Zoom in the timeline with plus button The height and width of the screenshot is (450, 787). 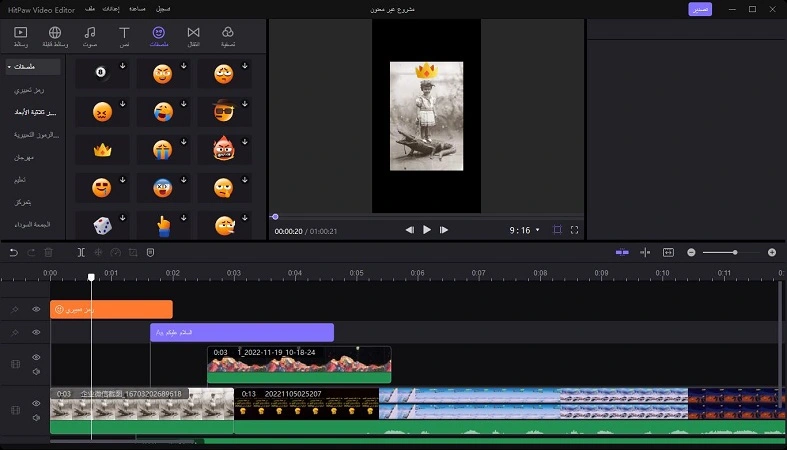click(x=772, y=252)
